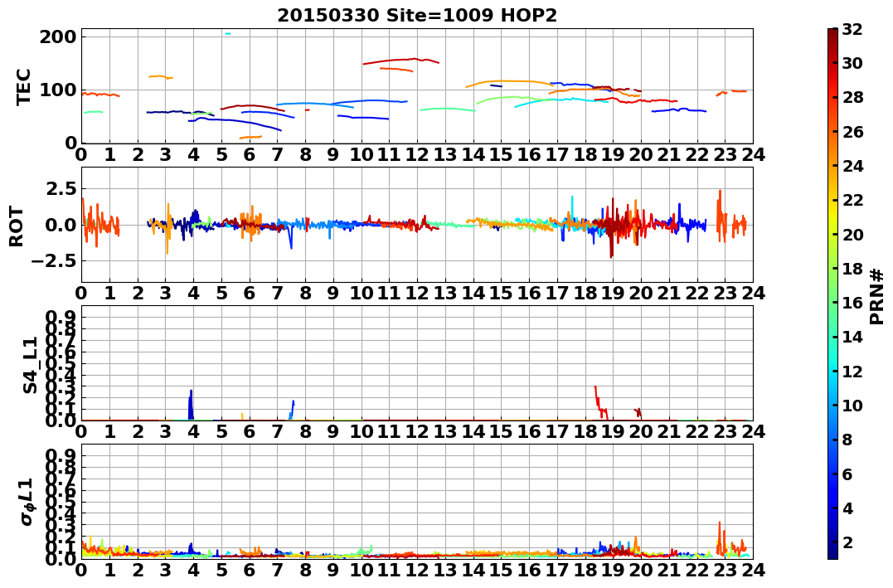Select the colorbar tick label 8
893x588 pixels.
click(x=847, y=440)
